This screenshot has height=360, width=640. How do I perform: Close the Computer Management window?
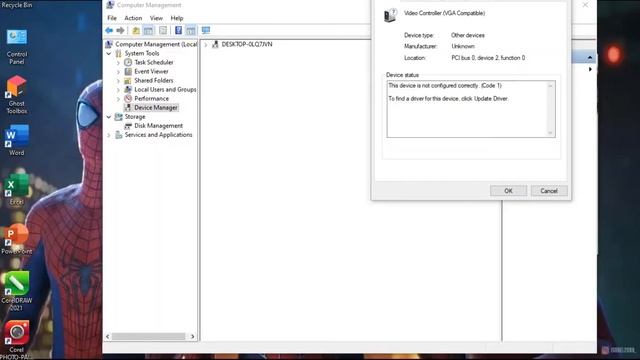[x=585, y=5]
